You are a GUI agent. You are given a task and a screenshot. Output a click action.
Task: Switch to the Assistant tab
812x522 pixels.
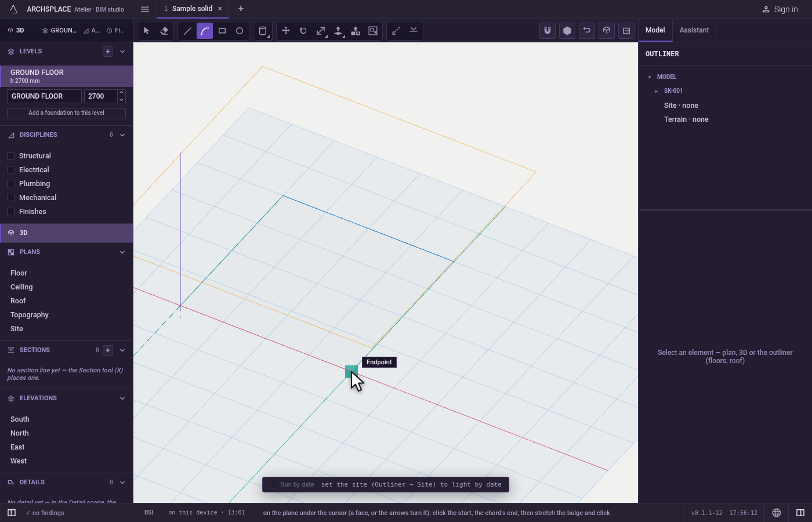coord(694,30)
